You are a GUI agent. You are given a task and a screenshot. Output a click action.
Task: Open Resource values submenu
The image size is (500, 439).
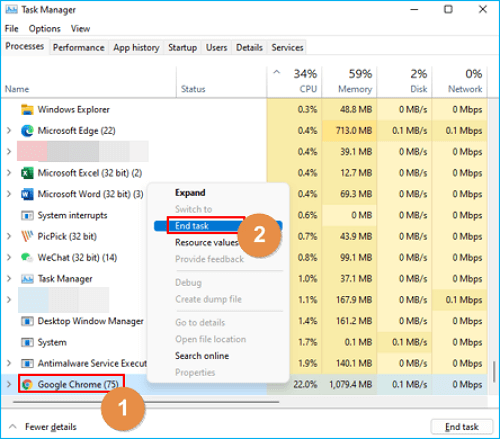(206, 242)
